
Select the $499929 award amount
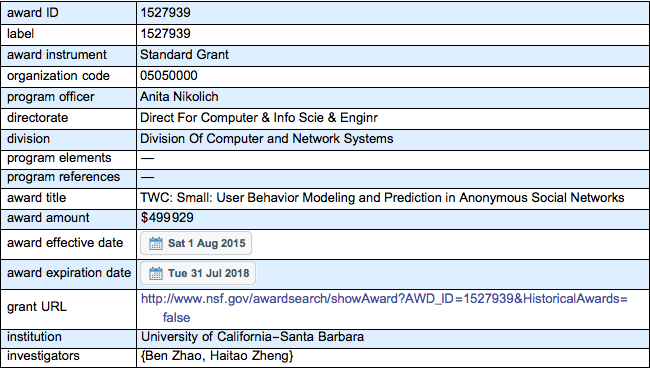click(x=167, y=218)
